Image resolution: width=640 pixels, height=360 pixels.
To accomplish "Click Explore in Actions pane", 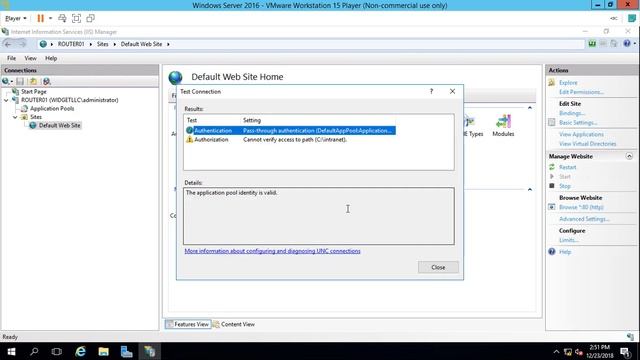I will click(568, 82).
